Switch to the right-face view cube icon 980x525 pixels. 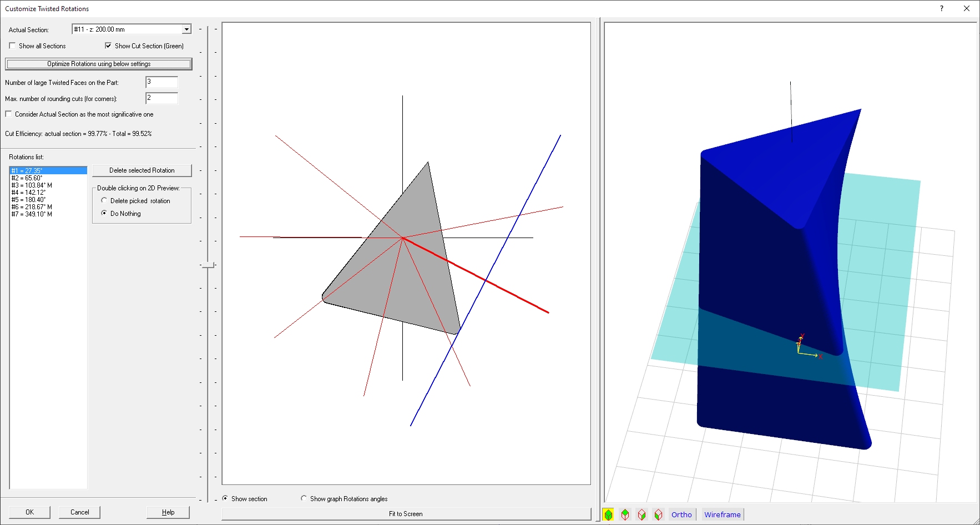pos(642,514)
